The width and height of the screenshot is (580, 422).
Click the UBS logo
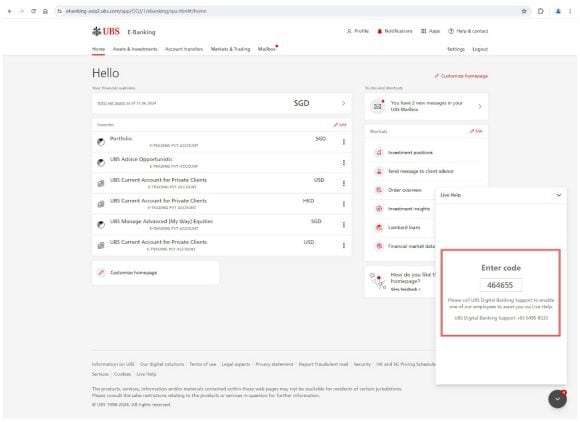pyautogui.click(x=106, y=31)
